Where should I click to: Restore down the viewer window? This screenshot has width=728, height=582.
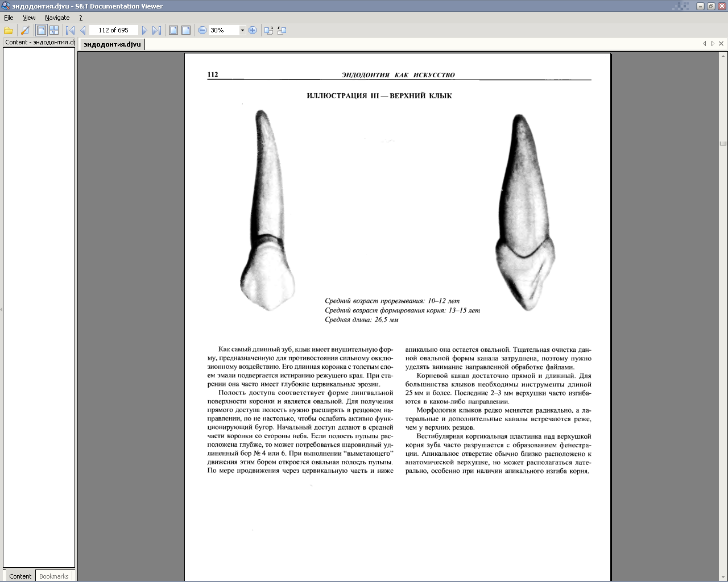[711, 6]
